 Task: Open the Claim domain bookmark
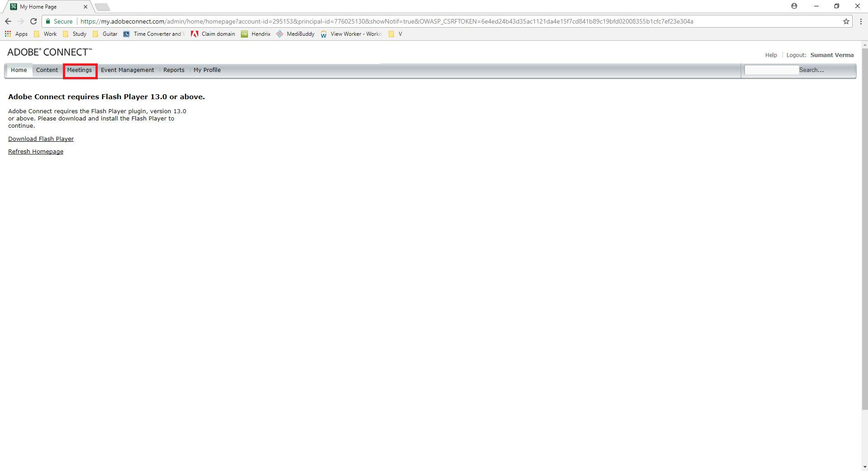point(213,34)
